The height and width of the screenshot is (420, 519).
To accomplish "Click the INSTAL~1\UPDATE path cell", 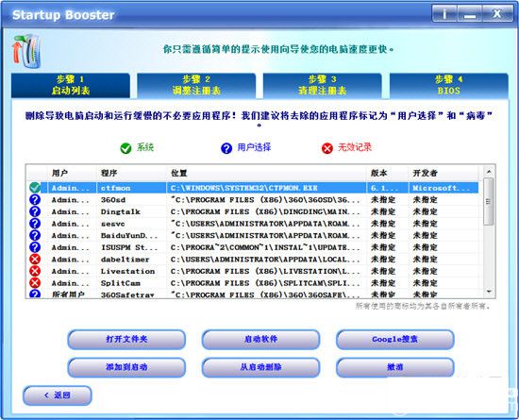I will (265, 247).
